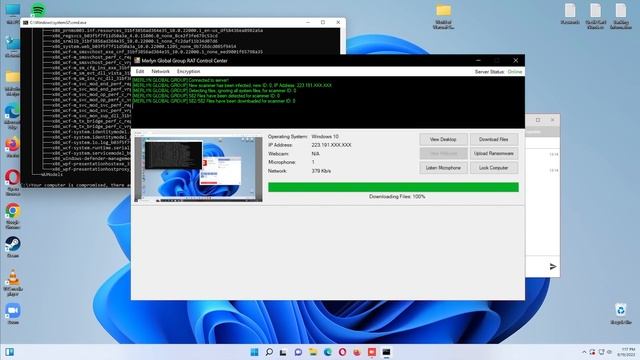Minimize the RAT Control Center window
Image resolution: width=640 pixels, height=360 pixels.
pos(478,60)
